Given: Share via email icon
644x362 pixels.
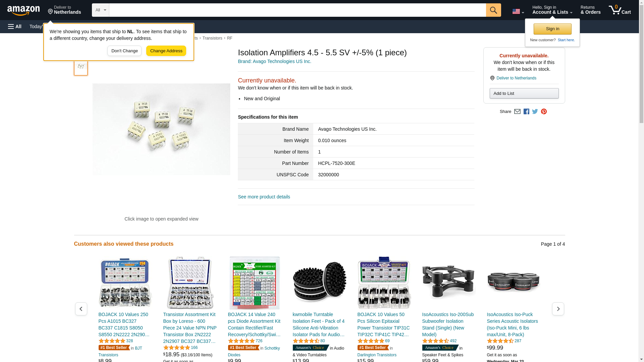Looking at the screenshot, I should (x=517, y=112).
